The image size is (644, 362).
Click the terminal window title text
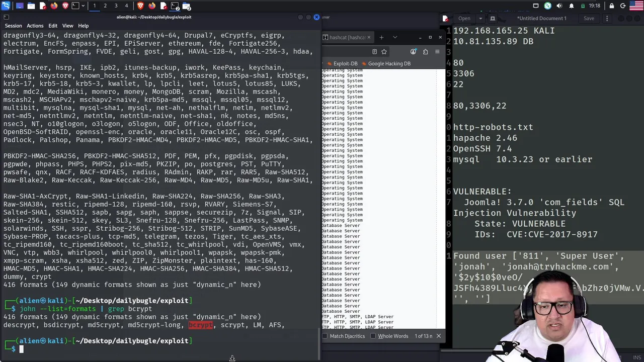coord(154,17)
